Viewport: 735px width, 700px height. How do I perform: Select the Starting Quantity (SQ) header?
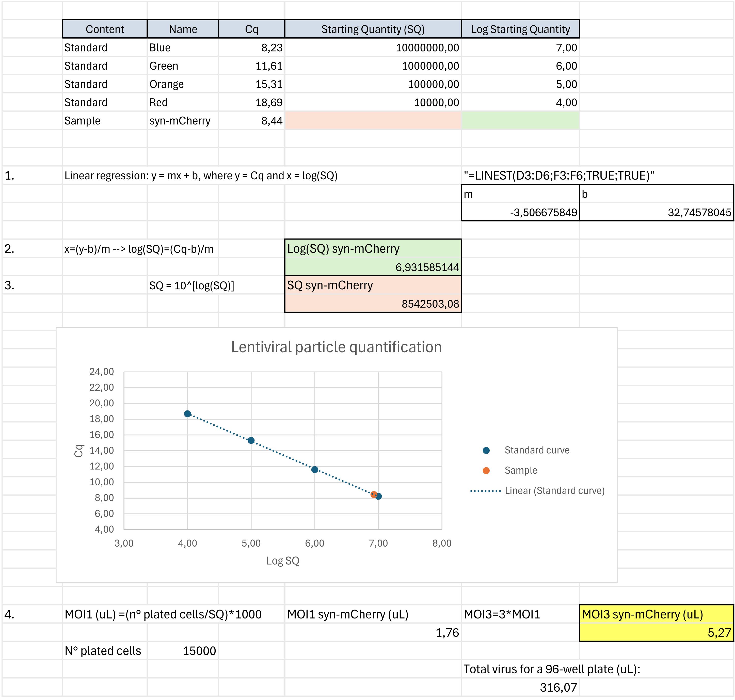[x=373, y=29]
